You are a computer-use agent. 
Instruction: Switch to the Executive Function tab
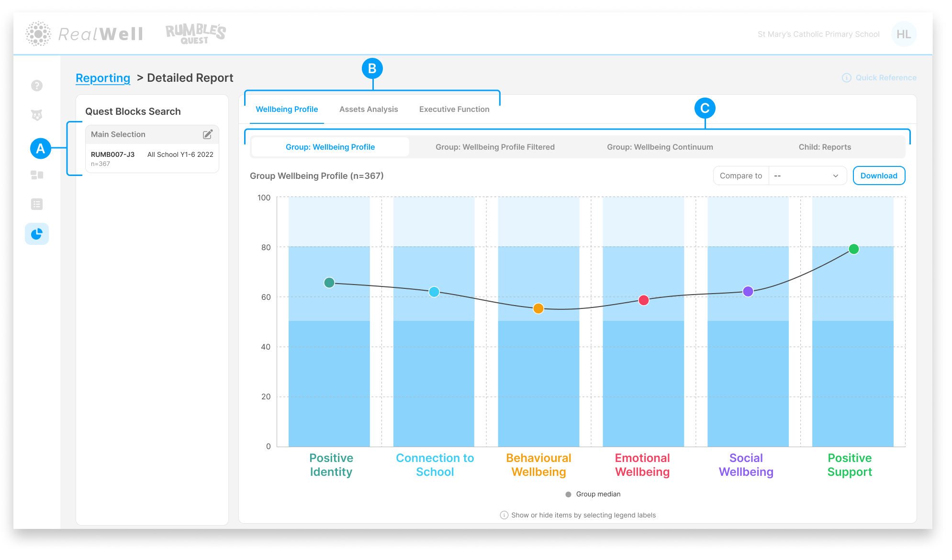454,109
